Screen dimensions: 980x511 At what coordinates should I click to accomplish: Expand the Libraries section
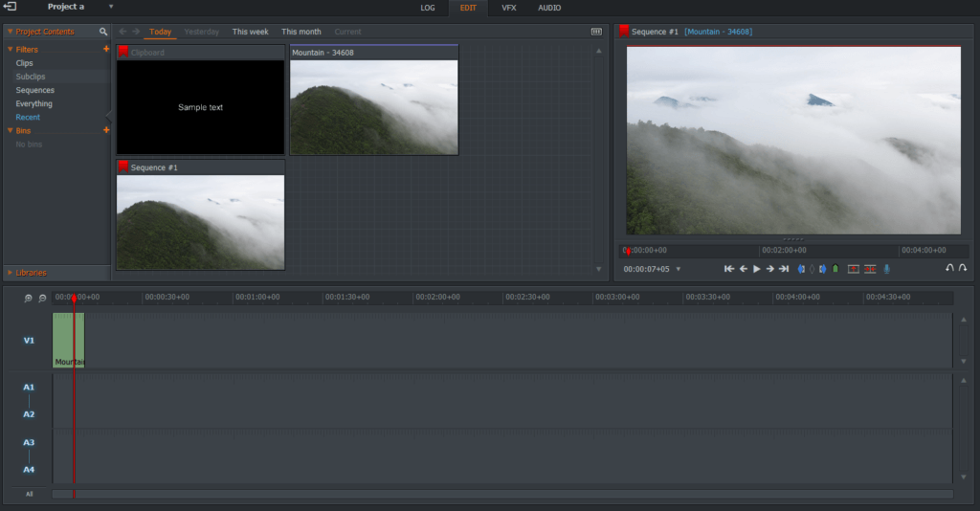(11, 273)
